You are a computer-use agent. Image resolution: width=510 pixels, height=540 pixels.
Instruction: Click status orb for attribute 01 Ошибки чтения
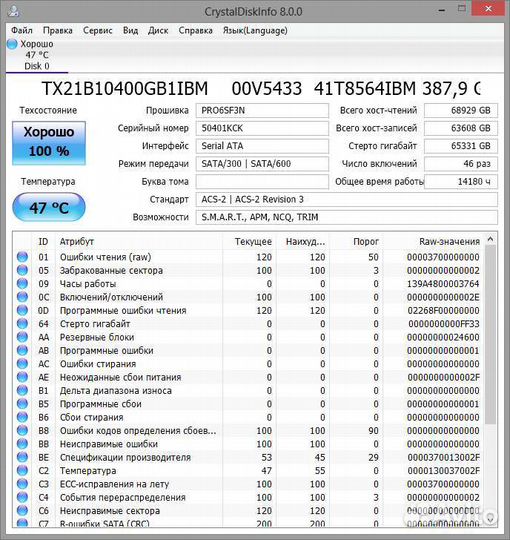click(x=22, y=257)
